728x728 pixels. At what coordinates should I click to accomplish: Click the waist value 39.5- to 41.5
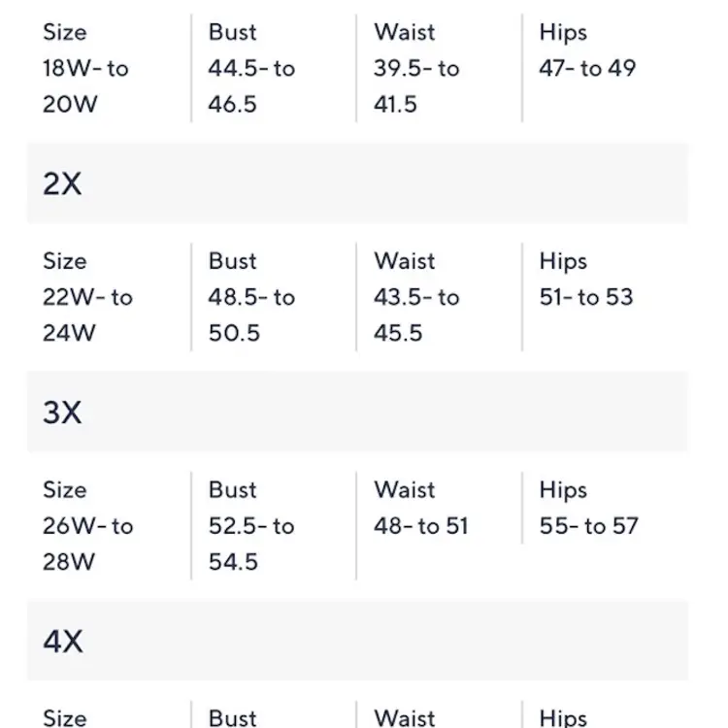point(416,86)
